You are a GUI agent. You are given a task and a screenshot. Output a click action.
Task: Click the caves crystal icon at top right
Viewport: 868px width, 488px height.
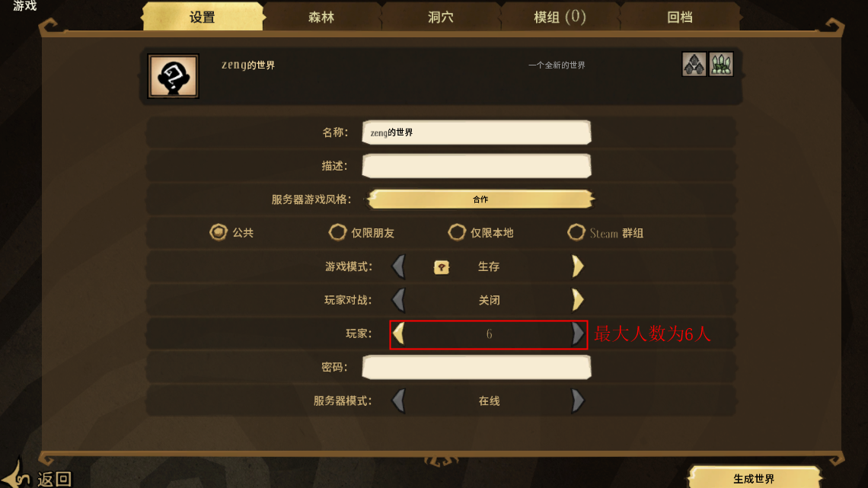coord(721,64)
